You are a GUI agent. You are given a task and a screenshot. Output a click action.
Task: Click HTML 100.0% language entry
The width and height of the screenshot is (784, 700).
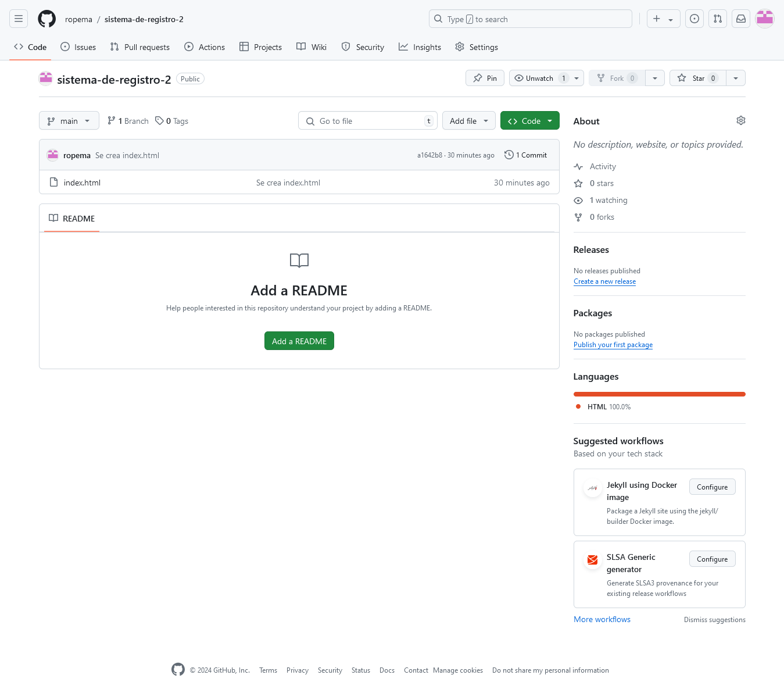point(603,407)
